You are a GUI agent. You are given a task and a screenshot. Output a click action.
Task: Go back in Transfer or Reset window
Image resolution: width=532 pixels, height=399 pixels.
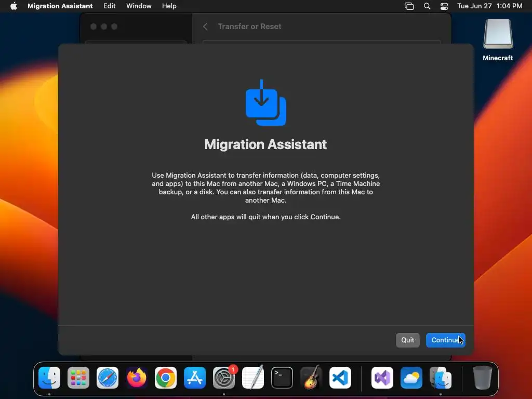[205, 26]
